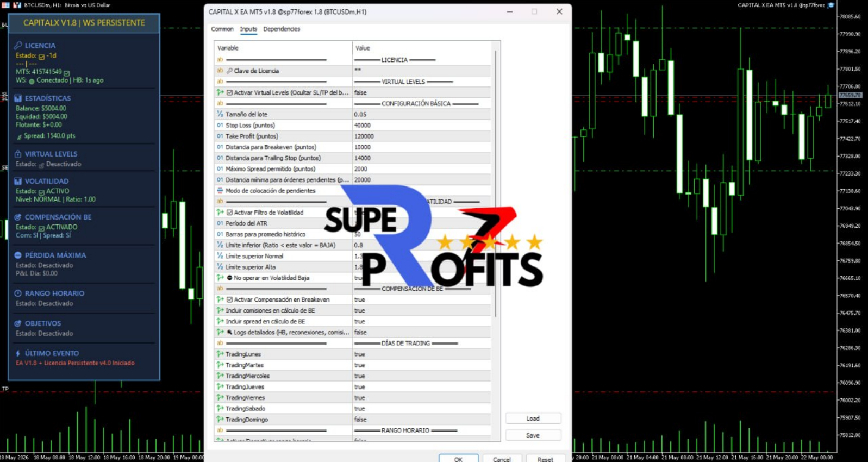868x462 pixels.
Task: Select the true value of TradingMartes
Action: click(422, 365)
